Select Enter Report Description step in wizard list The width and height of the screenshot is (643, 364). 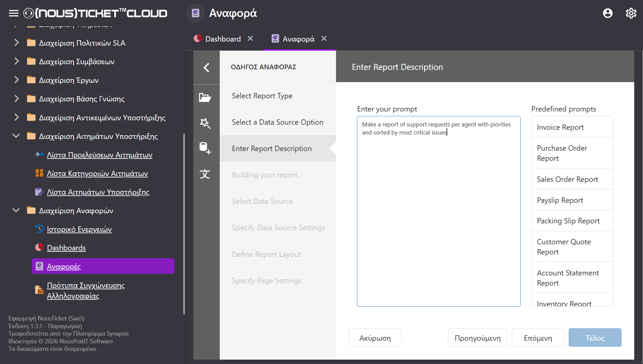tap(278, 148)
